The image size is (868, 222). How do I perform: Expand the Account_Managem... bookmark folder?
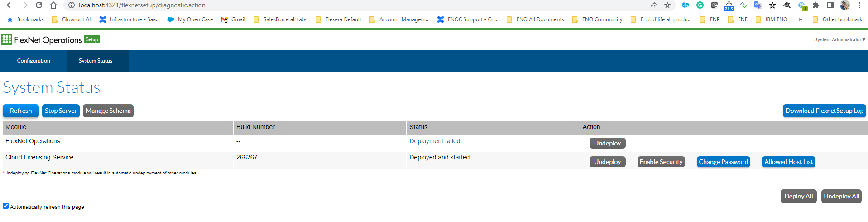point(400,19)
